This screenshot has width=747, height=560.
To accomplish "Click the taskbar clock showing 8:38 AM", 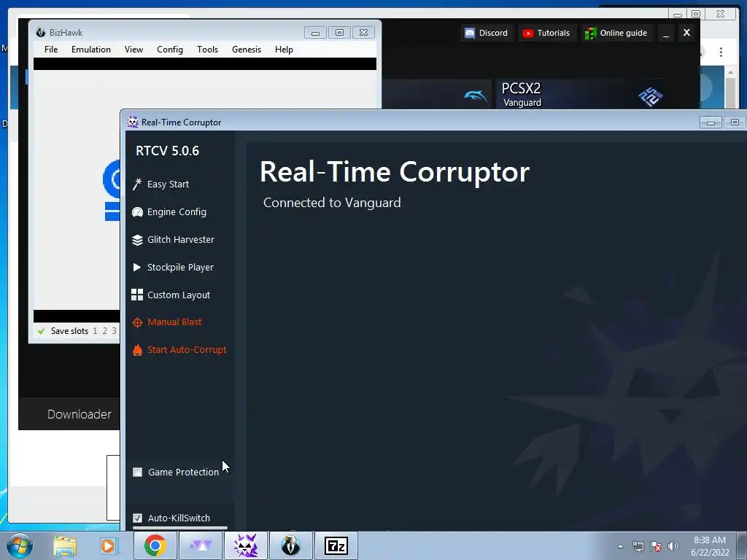I will tap(710, 546).
